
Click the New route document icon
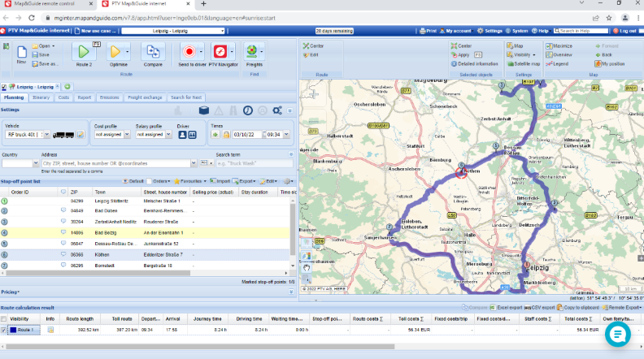[x=22, y=51]
